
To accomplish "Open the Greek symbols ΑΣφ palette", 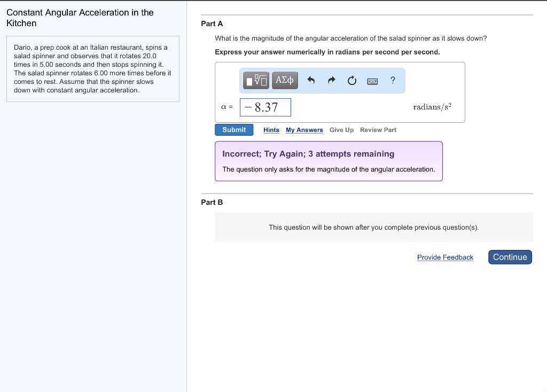I will (x=285, y=81).
